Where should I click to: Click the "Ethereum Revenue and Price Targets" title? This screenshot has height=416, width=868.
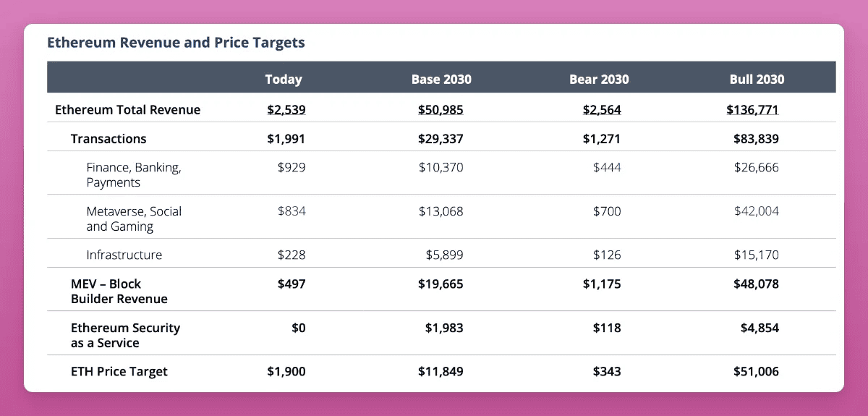176,43
